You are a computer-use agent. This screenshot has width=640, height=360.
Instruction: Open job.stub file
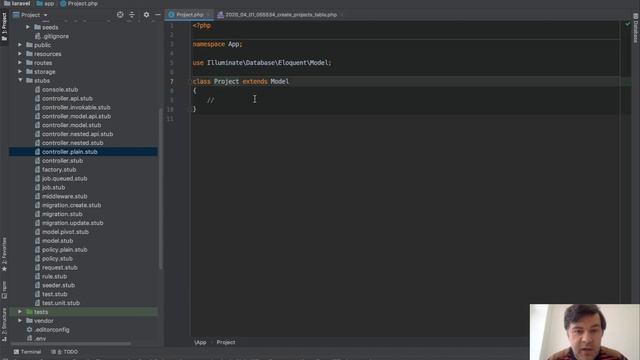click(53, 188)
